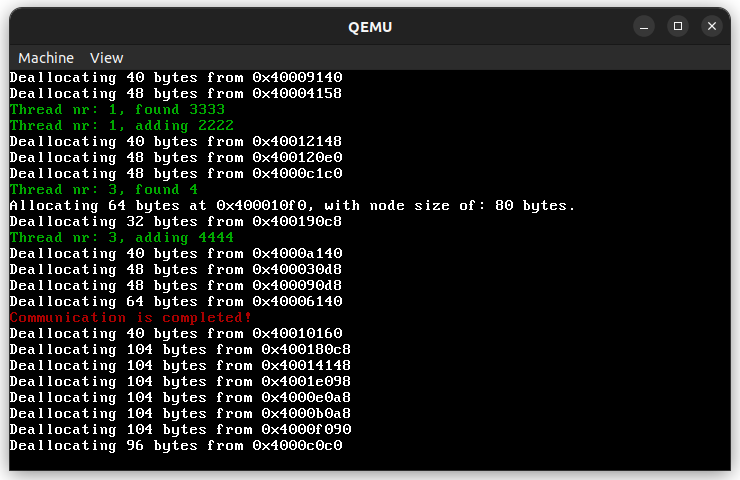The height and width of the screenshot is (480, 740).
Task: Click line 'Deallocating 48 bytes from 0x40004158'
Action: [176, 93]
